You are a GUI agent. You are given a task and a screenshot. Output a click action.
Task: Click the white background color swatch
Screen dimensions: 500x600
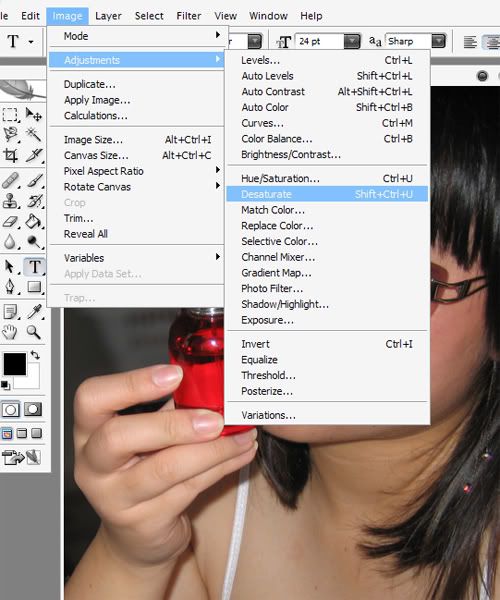33,381
